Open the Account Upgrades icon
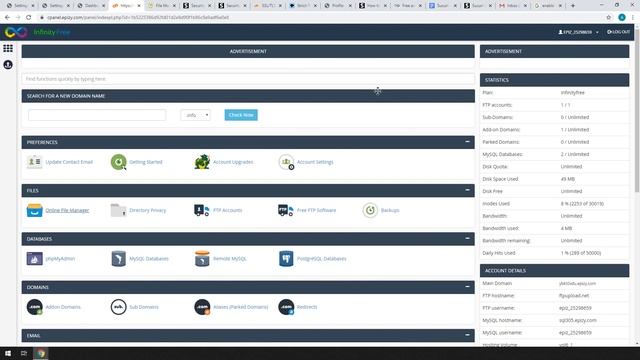This screenshot has height=360, width=640. (x=202, y=162)
